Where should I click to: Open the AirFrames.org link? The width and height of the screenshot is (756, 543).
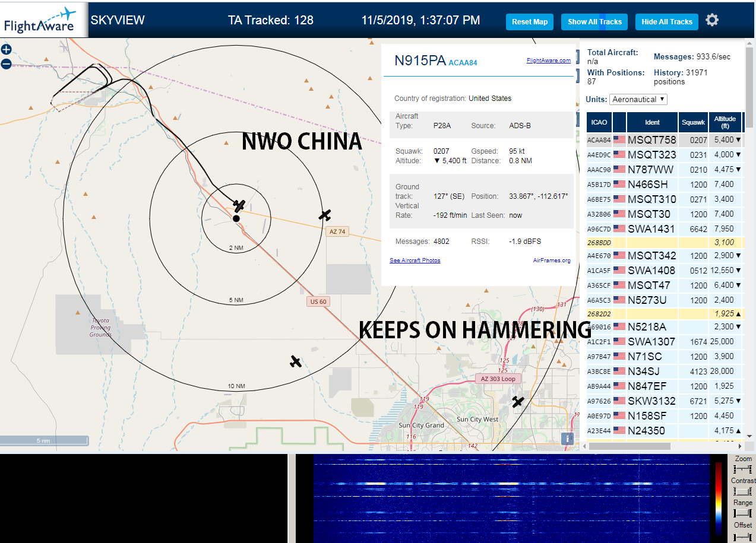point(552,261)
